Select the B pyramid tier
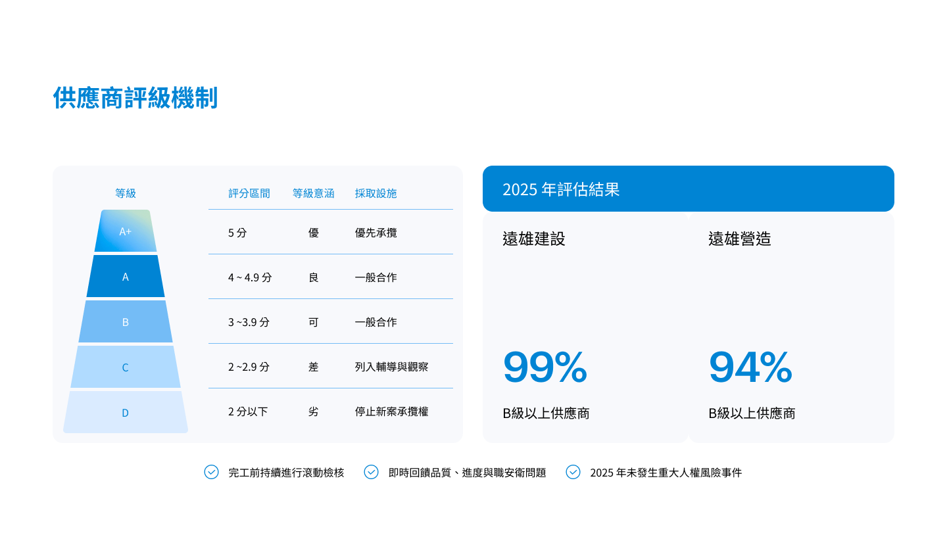Screen dimensions: 947x560 click(126, 321)
